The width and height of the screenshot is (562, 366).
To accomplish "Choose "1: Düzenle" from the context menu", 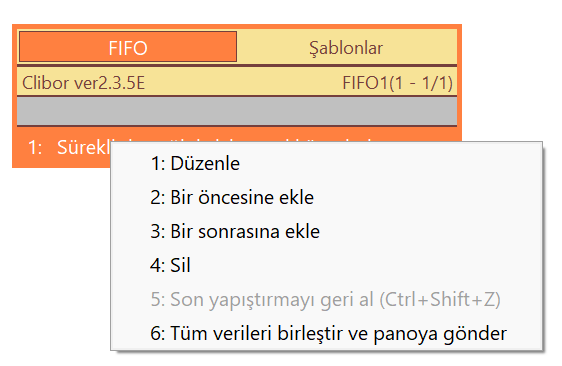I will (326, 163).
